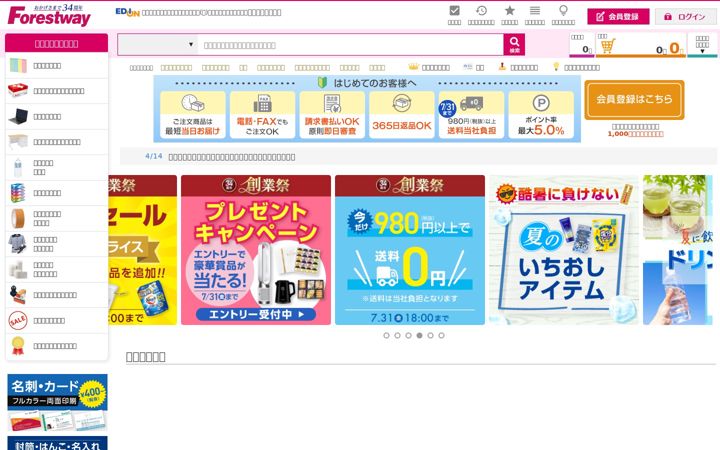This screenshot has width=720, height=450.
Task: Select the tissue boxes category
Action: (x=18, y=193)
